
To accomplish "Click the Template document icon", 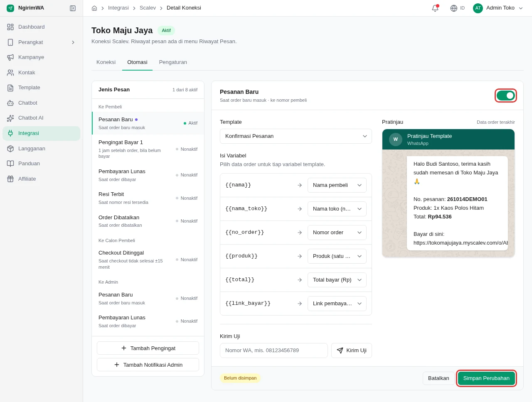I will click(10, 88).
